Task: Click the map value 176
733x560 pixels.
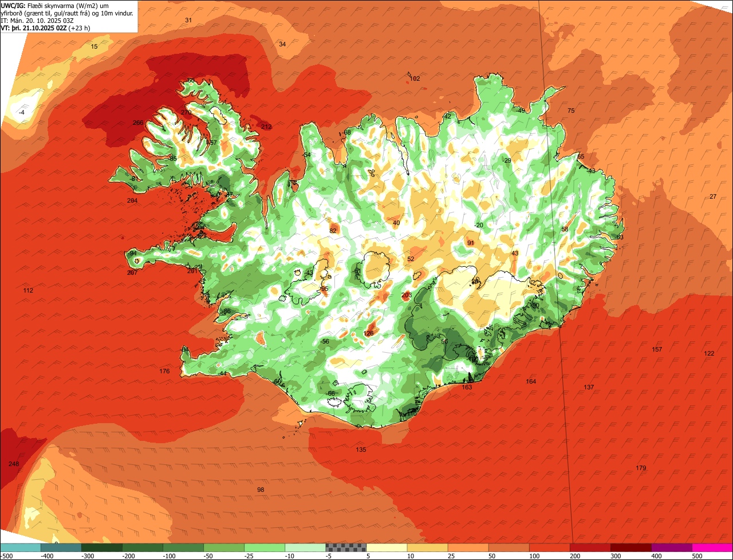Action: (164, 371)
